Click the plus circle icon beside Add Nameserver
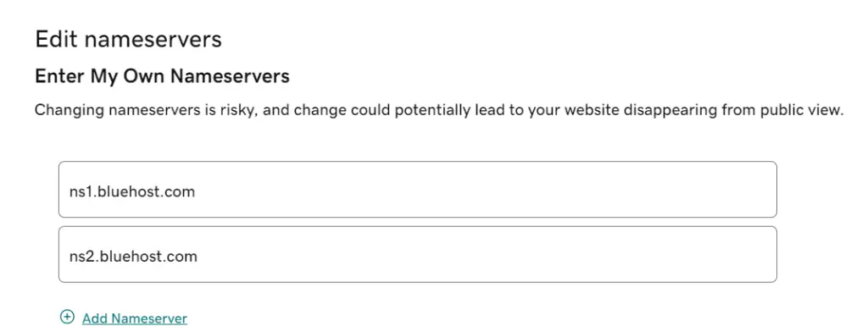Screen dimensions: 868x332 [x=67, y=317]
